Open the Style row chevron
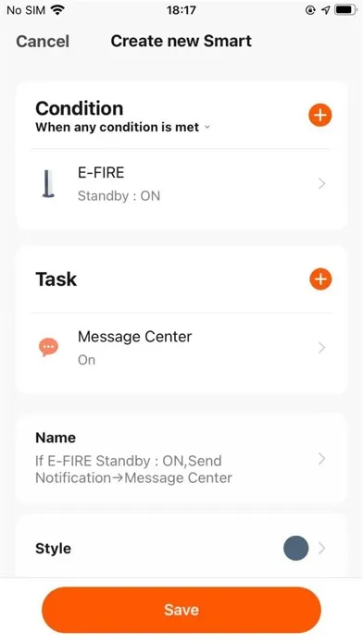Viewport: 363px width, 644px height. click(x=322, y=548)
